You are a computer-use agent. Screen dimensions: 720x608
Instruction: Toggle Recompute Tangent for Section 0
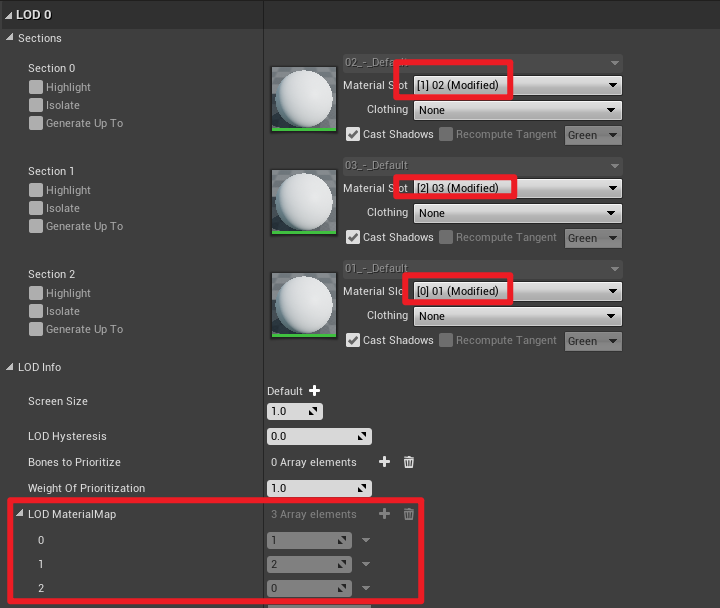tap(446, 135)
